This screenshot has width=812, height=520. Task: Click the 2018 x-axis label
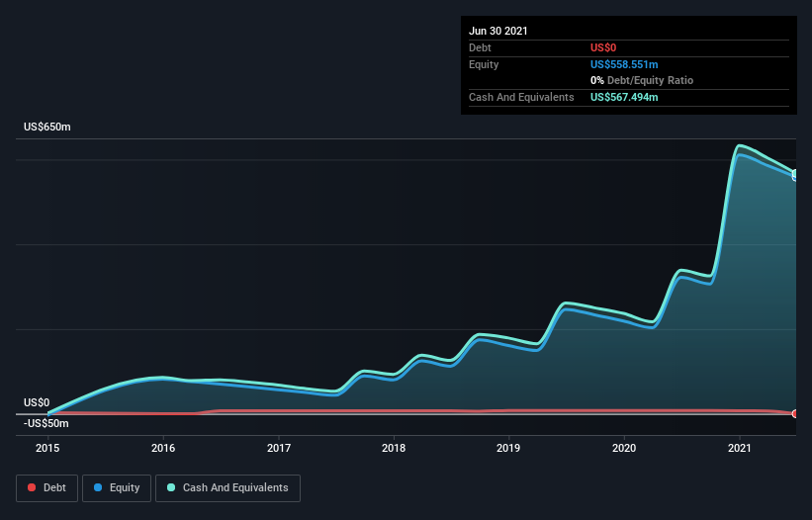click(394, 448)
